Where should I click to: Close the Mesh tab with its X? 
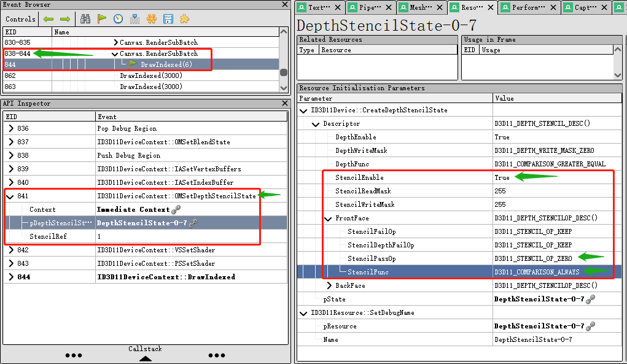[x=440, y=7]
